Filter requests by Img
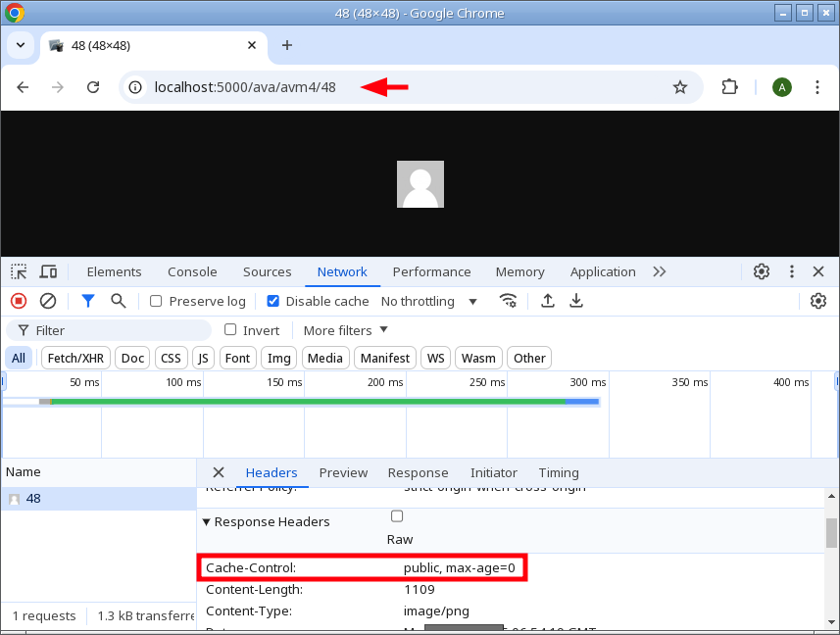Screen dimensions: 840x635 point(279,359)
